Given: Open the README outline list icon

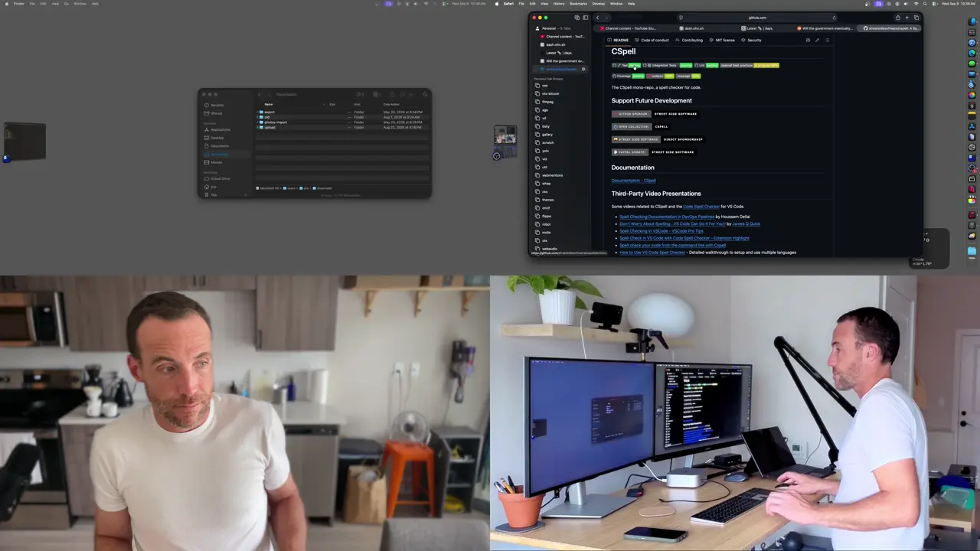Looking at the screenshot, I should click(827, 40).
